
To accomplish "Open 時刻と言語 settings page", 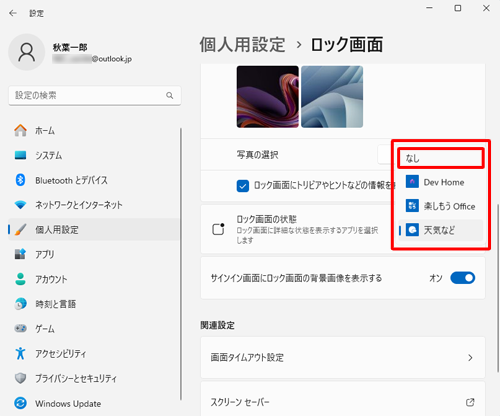I will point(94,304).
